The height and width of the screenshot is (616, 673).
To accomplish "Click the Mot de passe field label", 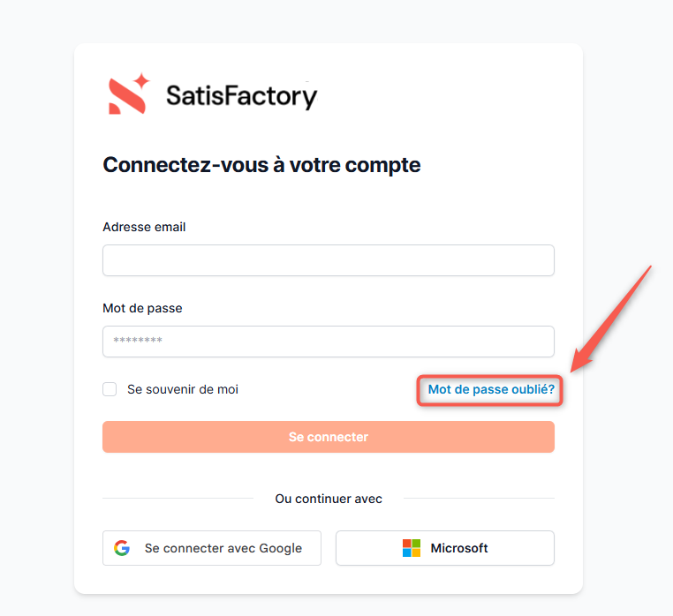I will tap(142, 308).
